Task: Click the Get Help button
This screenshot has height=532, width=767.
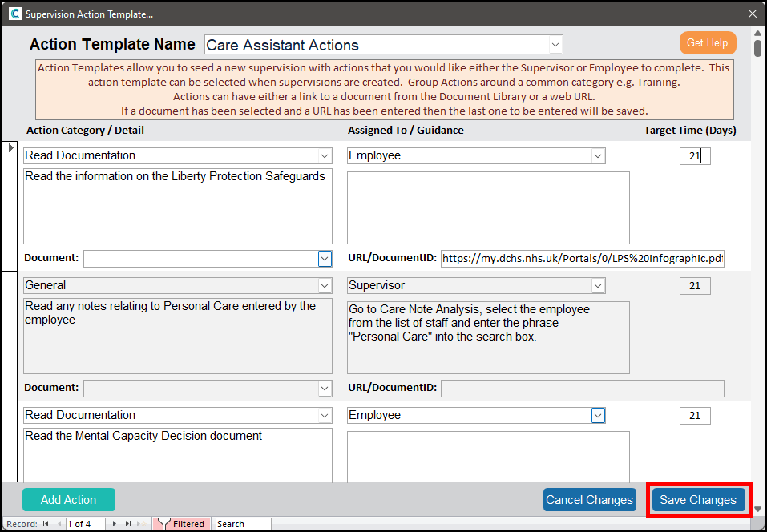Action: click(707, 42)
